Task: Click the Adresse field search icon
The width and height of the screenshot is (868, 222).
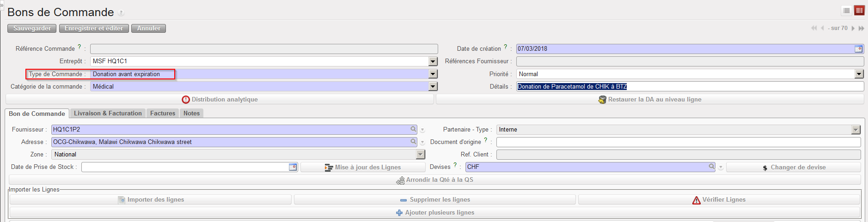Action: click(413, 142)
